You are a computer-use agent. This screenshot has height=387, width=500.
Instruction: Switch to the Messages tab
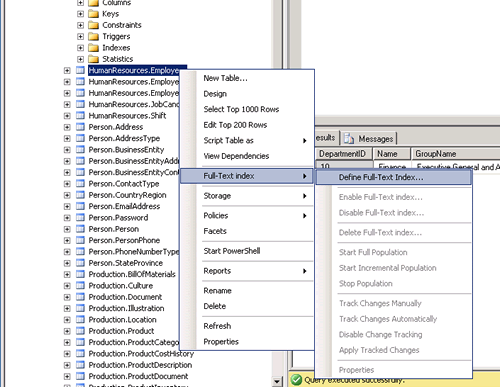pos(369,138)
